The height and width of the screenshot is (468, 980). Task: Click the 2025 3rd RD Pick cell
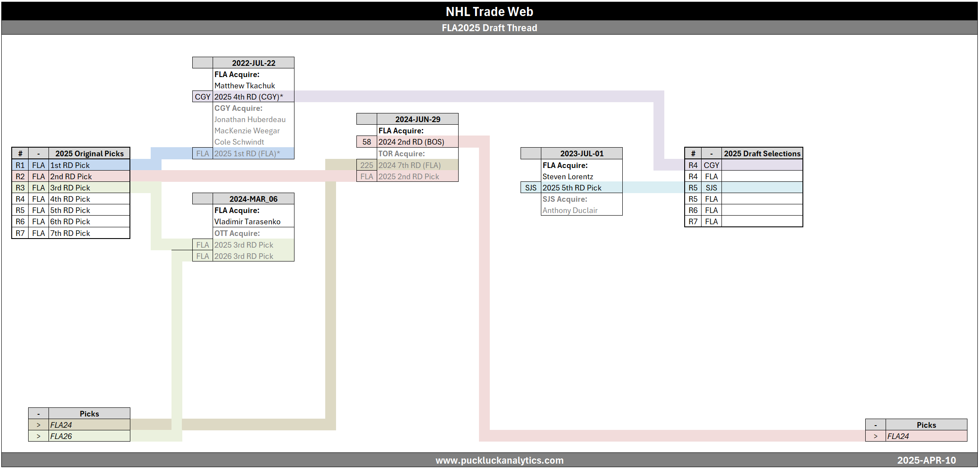(253, 245)
